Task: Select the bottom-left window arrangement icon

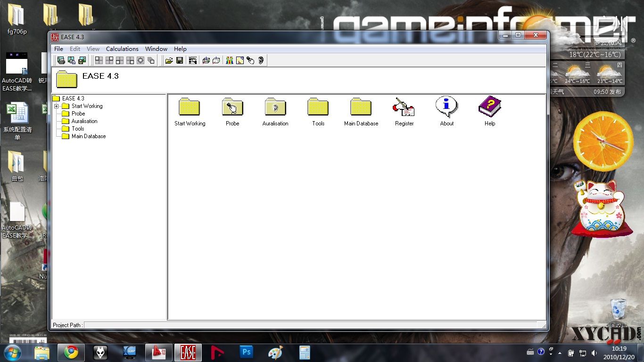Action: click(x=120, y=60)
